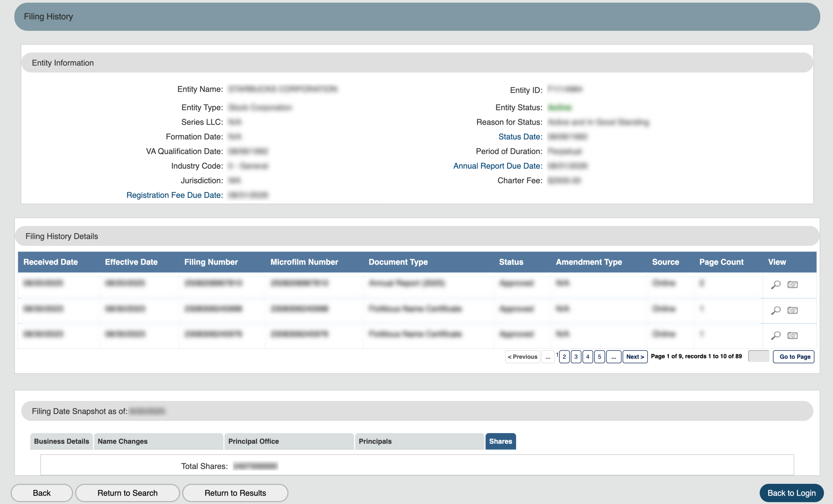Click the camera image icon in second filing row
The height and width of the screenshot is (504, 833).
coord(792,310)
